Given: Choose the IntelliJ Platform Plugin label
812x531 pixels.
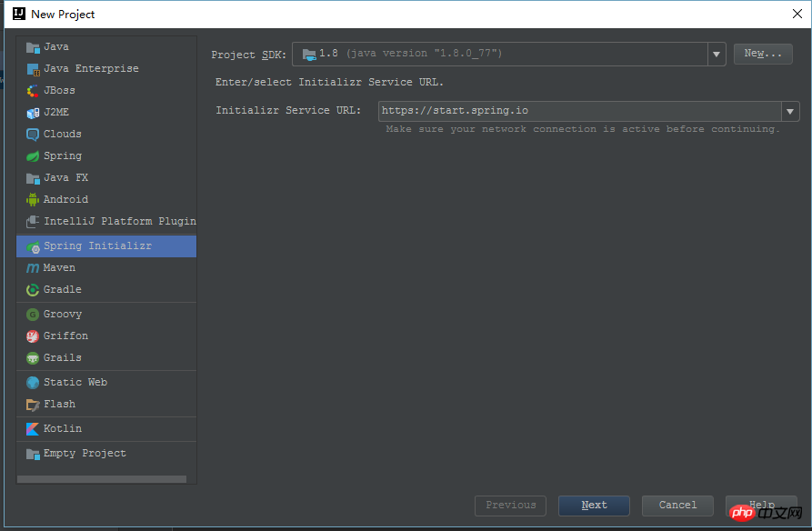Looking at the screenshot, I should pos(120,221).
